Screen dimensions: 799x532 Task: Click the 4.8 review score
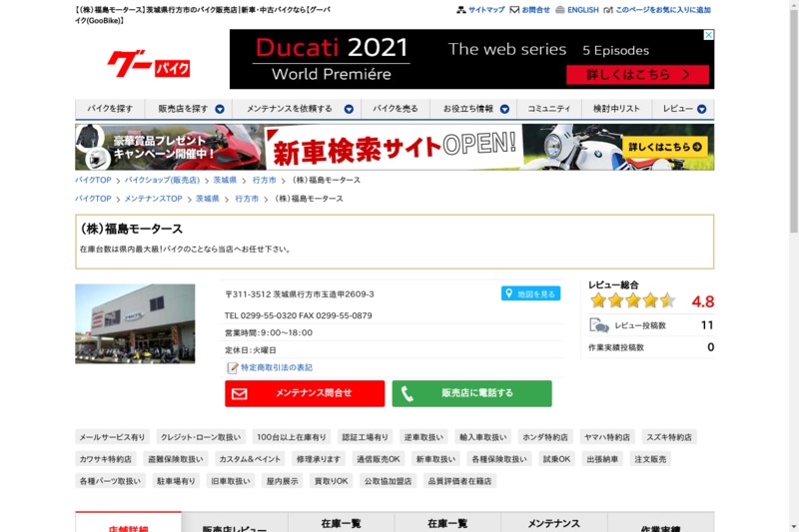pos(703,301)
